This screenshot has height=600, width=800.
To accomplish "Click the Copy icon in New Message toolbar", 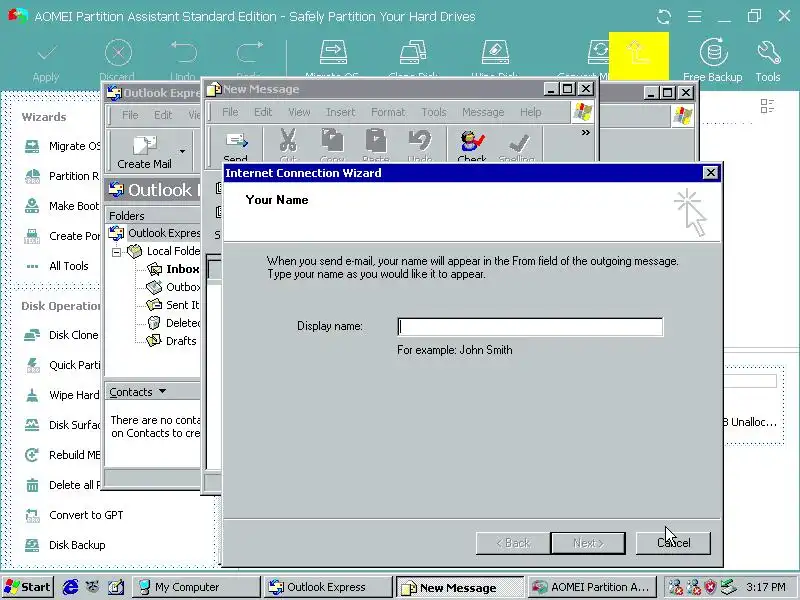I will tap(332, 141).
